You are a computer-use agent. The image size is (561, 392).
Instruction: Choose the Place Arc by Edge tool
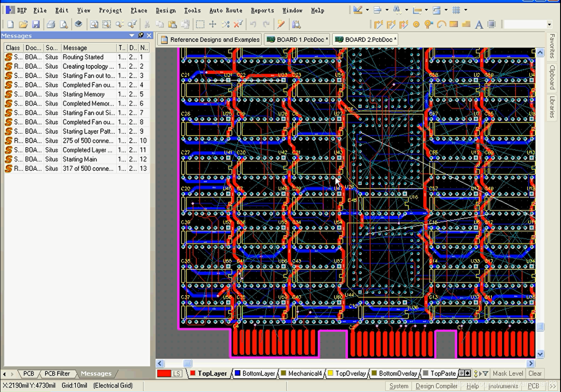pos(441,25)
